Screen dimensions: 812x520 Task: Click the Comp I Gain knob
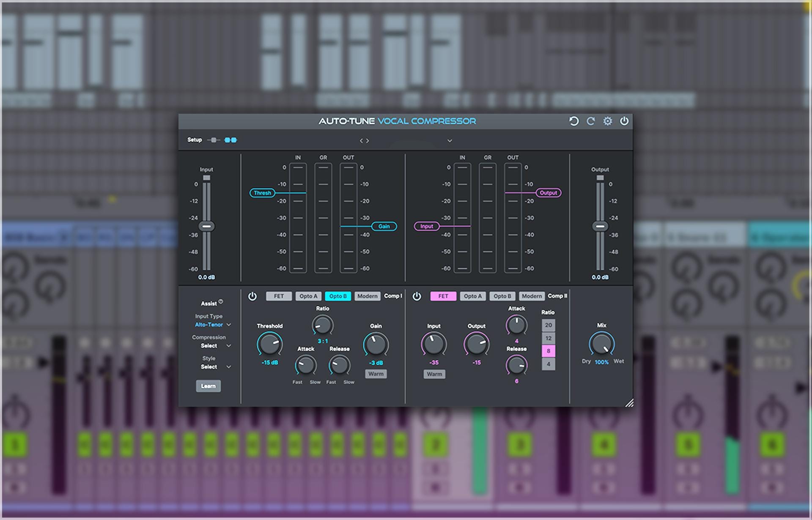tap(376, 344)
